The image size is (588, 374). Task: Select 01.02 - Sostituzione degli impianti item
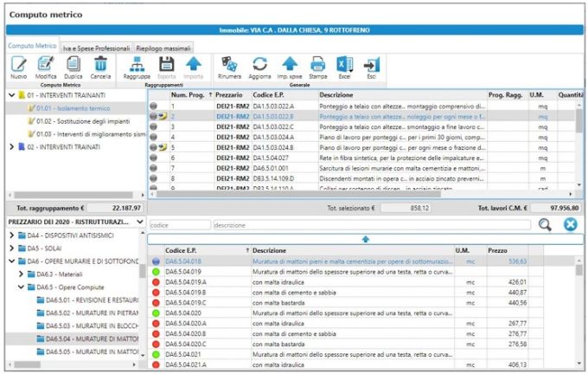[78, 121]
